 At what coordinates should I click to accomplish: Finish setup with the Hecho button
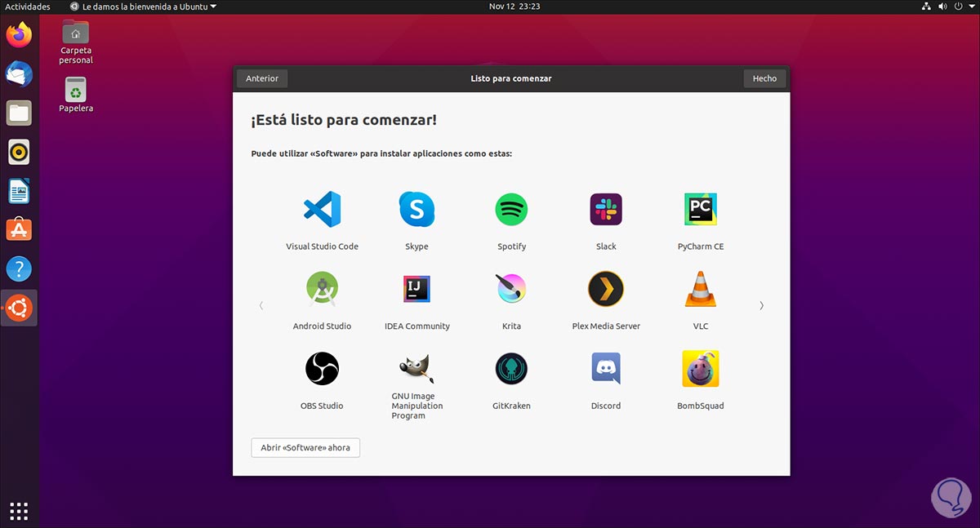point(764,78)
